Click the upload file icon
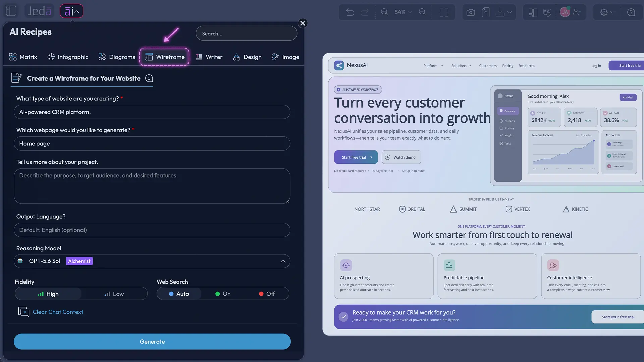This screenshot has height=362, width=644. [x=486, y=12]
